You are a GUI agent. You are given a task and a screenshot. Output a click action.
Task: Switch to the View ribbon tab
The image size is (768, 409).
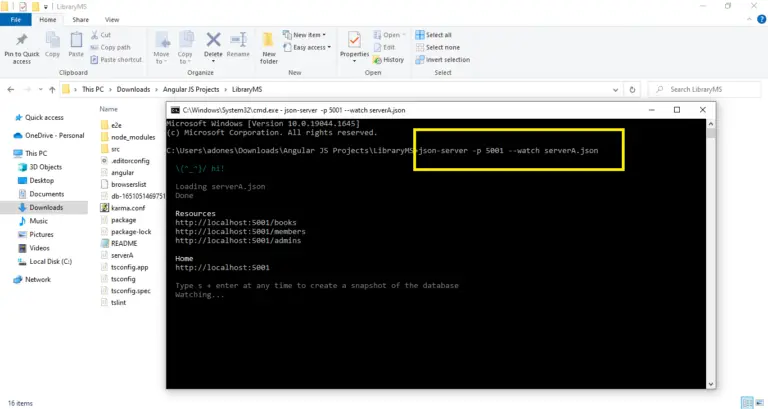112,19
